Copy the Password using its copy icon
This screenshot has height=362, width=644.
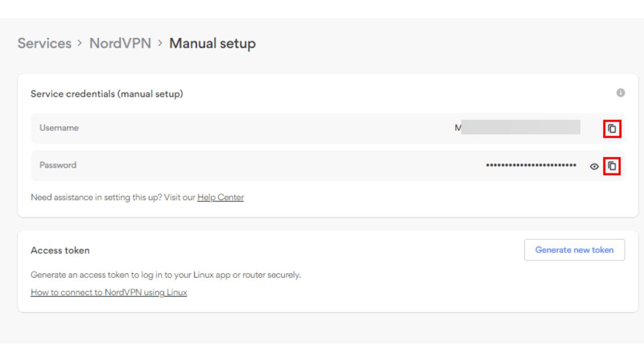[612, 166]
